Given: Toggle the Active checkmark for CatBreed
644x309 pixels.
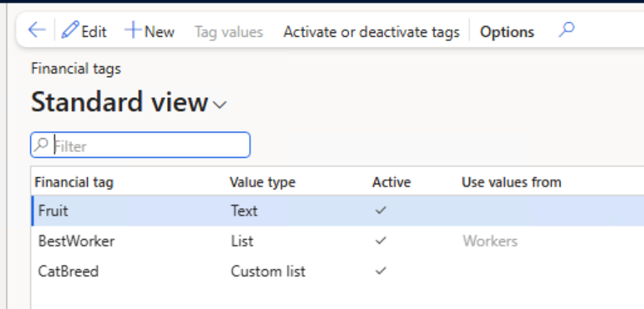Looking at the screenshot, I should 381,271.
